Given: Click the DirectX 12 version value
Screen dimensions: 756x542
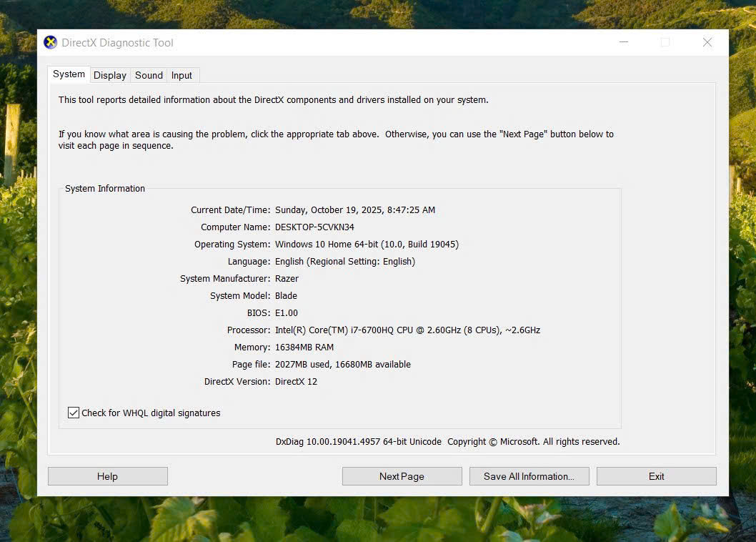Looking at the screenshot, I should coord(296,382).
